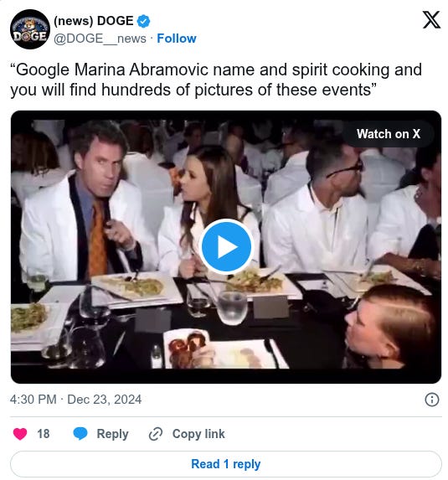The image size is (448, 480).
Task: Click the 18 likes count
Action: pos(44,434)
